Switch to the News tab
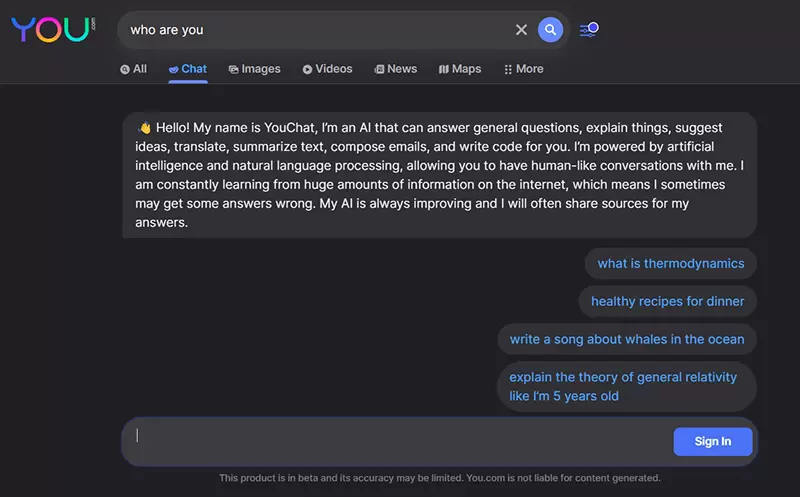 [395, 69]
